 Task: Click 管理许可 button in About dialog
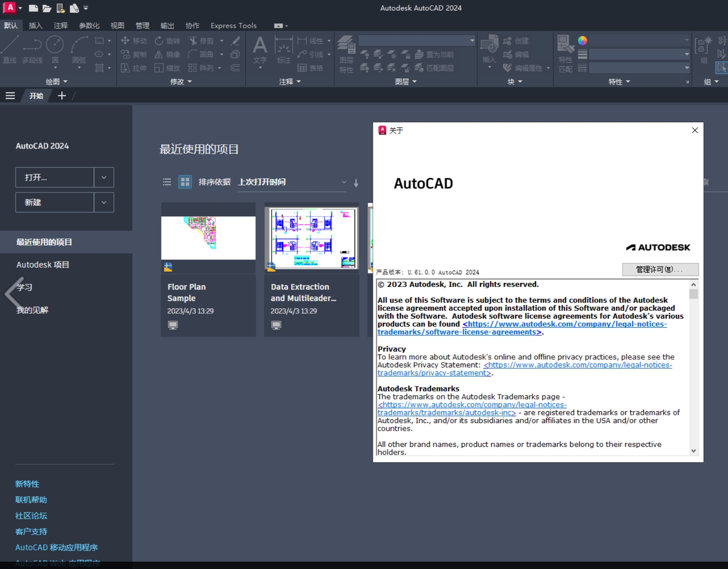click(660, 269)
